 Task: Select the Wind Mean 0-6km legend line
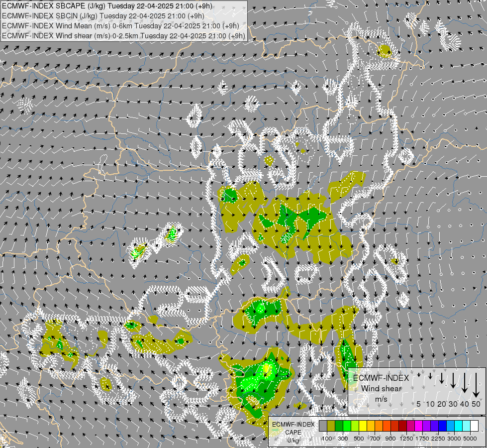coord(120,26)
